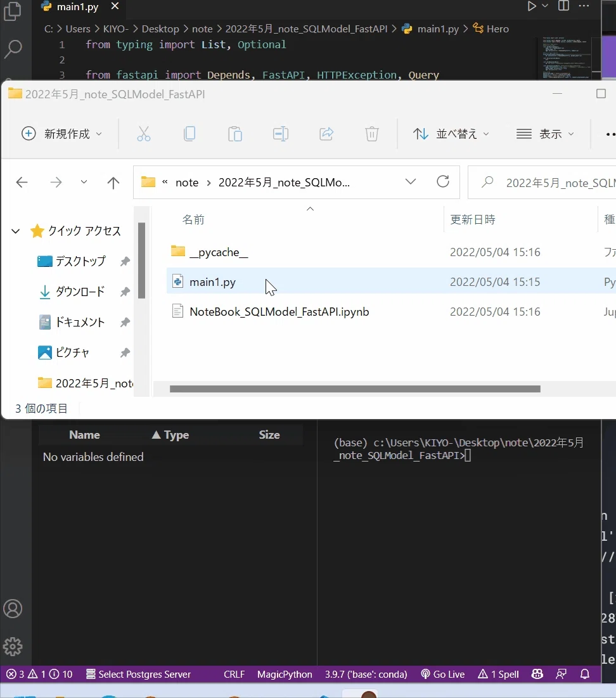Sort by 更新日時 column header
Image resolution: width=616 pixels, height=698 pixels.
pos(473,219)
